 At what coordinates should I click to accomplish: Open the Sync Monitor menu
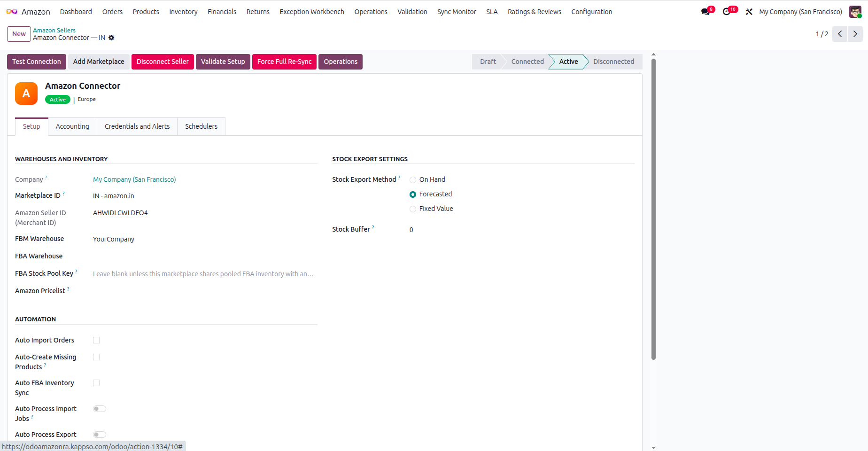tap(457, 12)
